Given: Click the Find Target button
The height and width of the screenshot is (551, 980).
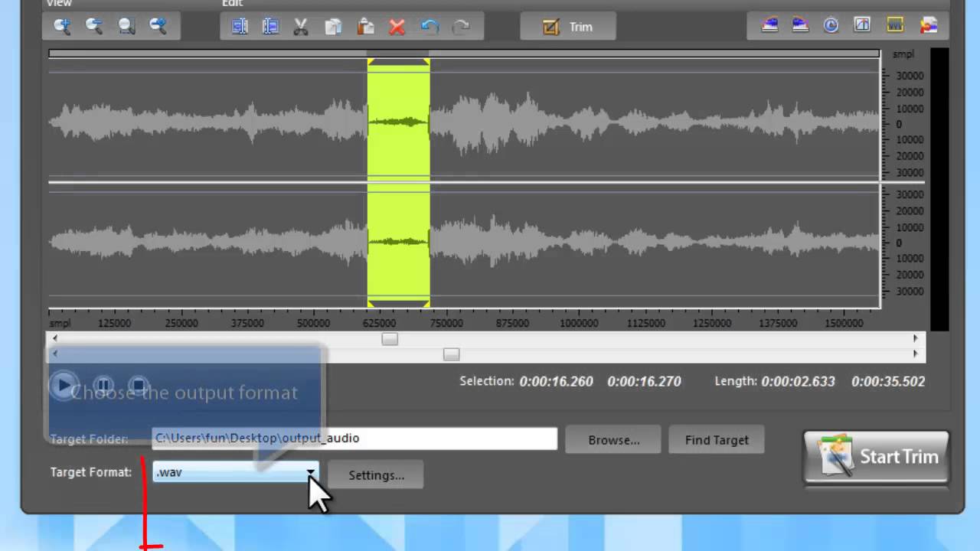Looking at the screenshot, I should tap(717, 440).
